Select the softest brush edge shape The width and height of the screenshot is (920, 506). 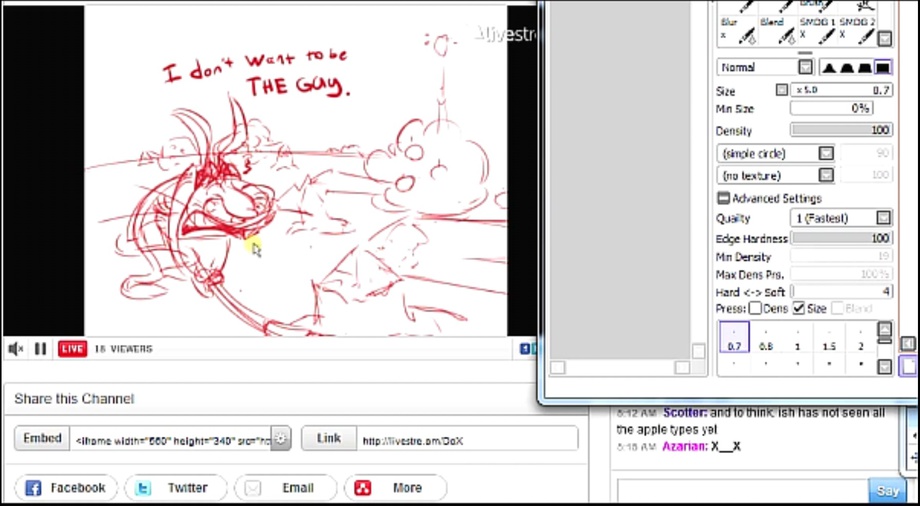pos(829,67)
